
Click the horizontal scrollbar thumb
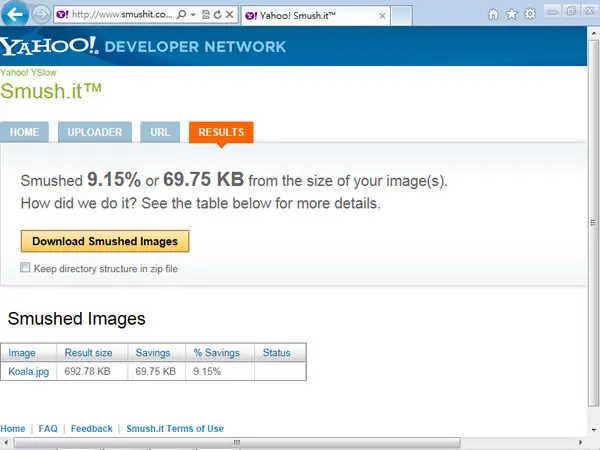[x=237, y=443]
